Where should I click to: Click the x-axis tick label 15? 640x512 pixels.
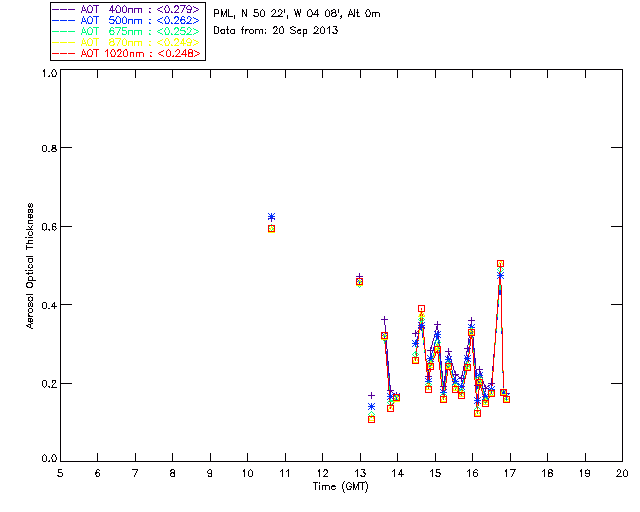tap(435, 473)
